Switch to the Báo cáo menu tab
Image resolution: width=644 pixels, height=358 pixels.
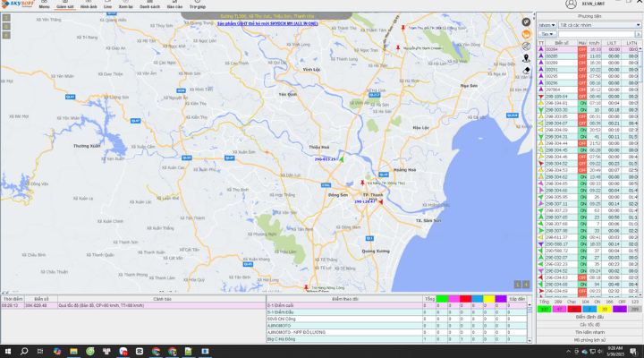[174, 5]
